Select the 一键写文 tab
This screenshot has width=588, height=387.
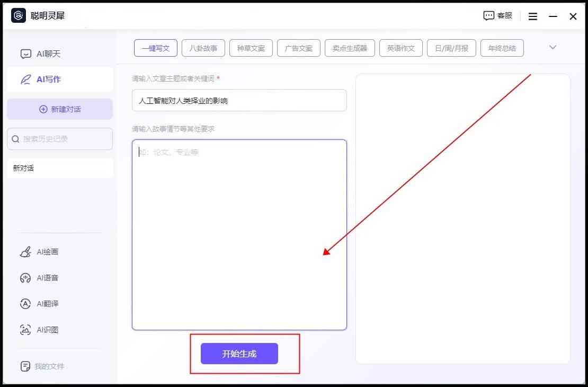pyautogui.click(x=152, y=48)
